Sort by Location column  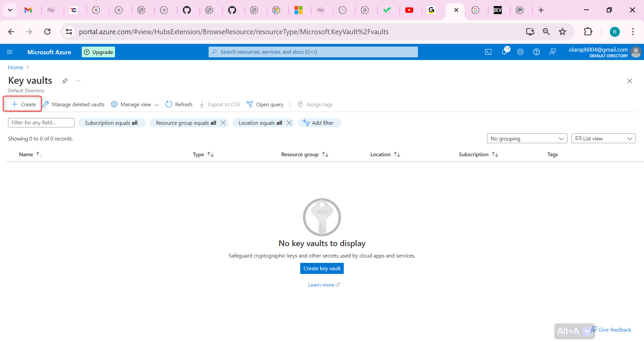pyautogui.click(x=385, y=154)
